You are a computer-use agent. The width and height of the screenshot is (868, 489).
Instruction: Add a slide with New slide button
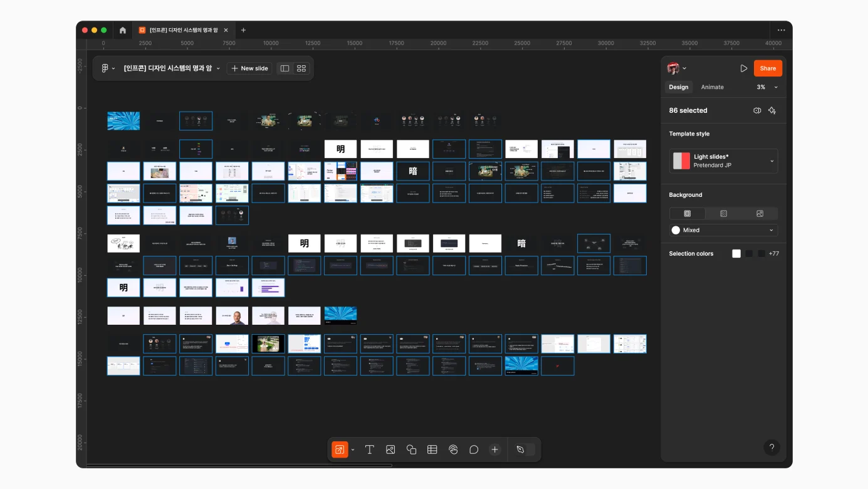coord(249,68)
